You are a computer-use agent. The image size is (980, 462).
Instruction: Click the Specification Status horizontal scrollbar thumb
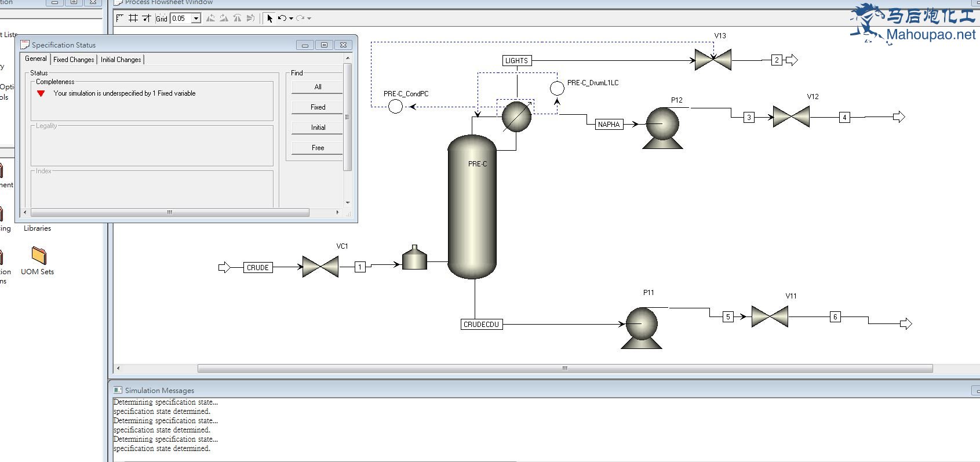coord(170,212)
